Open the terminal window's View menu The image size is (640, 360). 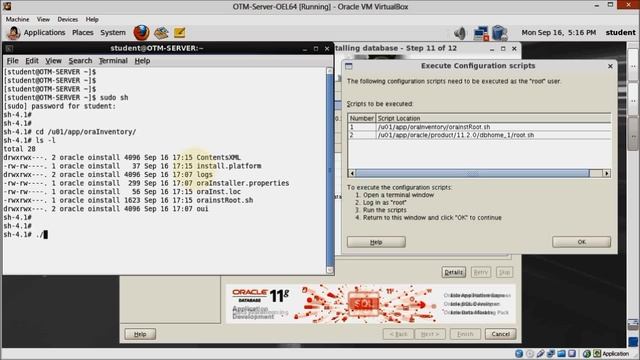[x=53, y=60]
